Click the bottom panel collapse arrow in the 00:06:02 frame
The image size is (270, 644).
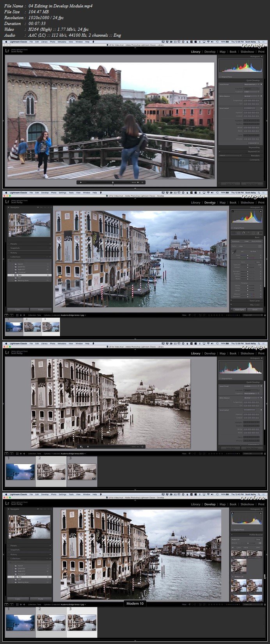(135, 640)
